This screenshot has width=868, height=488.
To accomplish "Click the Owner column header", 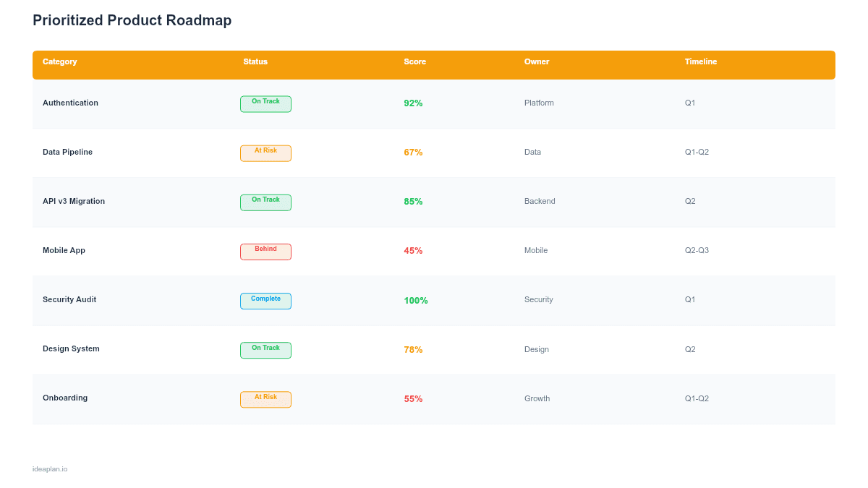I will pyautogui.click(x=536, y=61).
